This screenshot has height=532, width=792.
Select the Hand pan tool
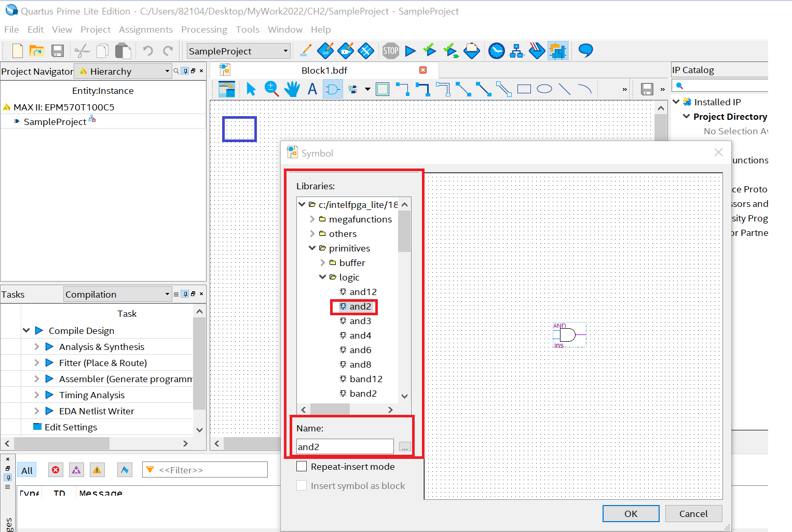click(292, 89)
